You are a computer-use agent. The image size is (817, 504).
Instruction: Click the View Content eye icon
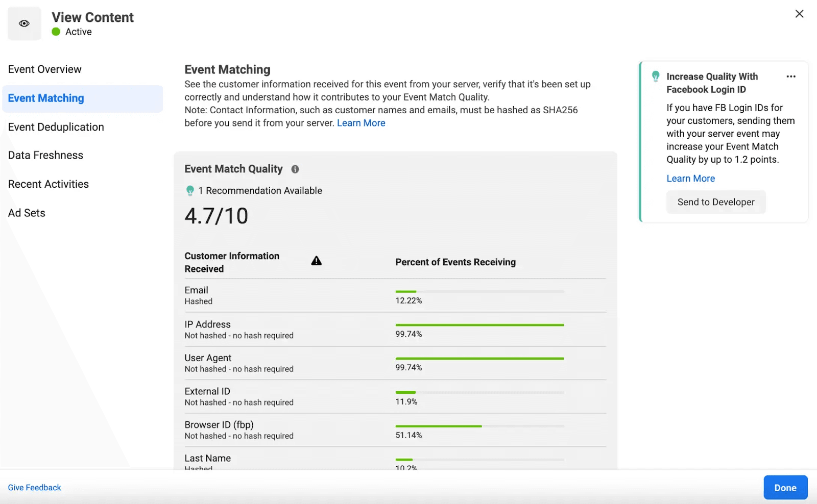[x=24, y=23]
